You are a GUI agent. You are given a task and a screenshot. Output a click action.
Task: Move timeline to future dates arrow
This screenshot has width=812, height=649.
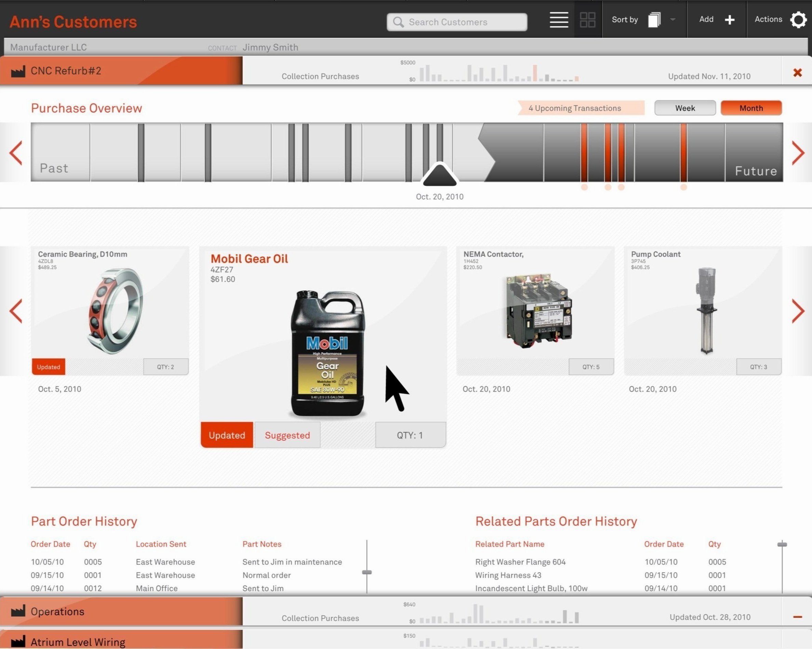(x=798, y=153)
